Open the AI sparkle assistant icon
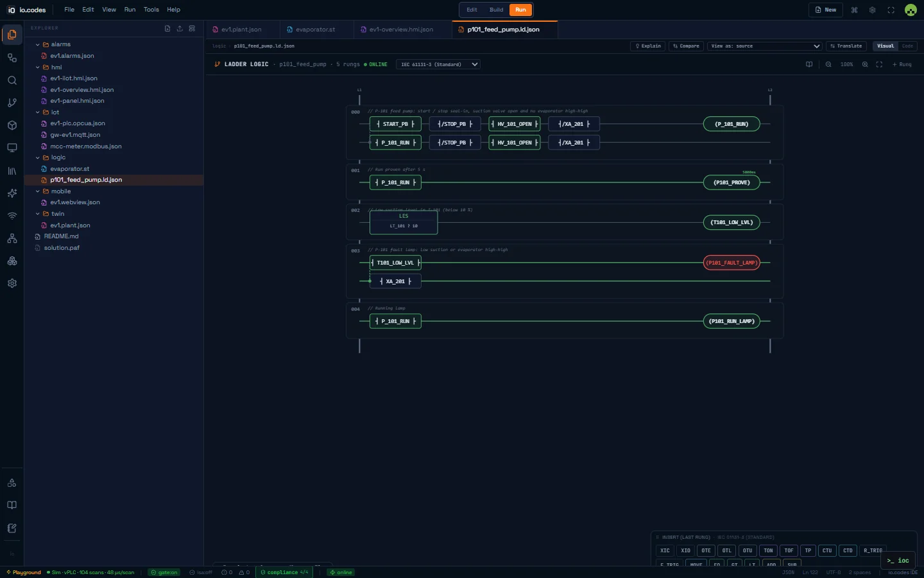 pos(12,193)
